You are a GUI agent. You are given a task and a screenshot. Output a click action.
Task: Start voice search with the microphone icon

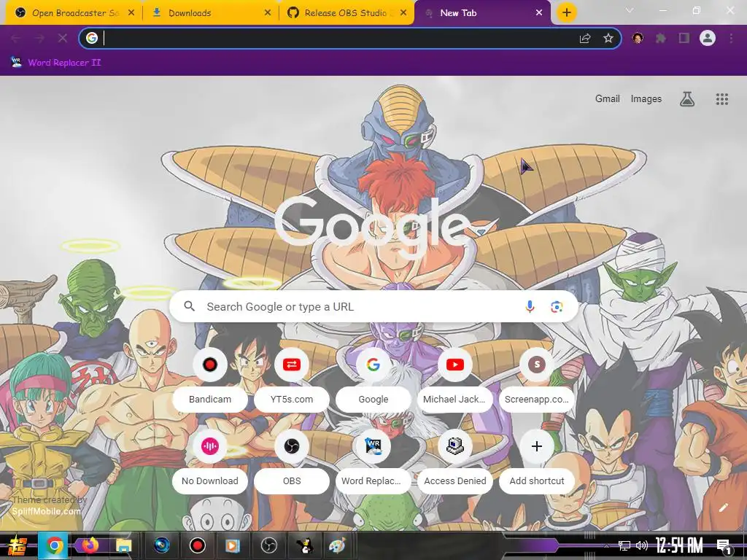coord(530,307)
